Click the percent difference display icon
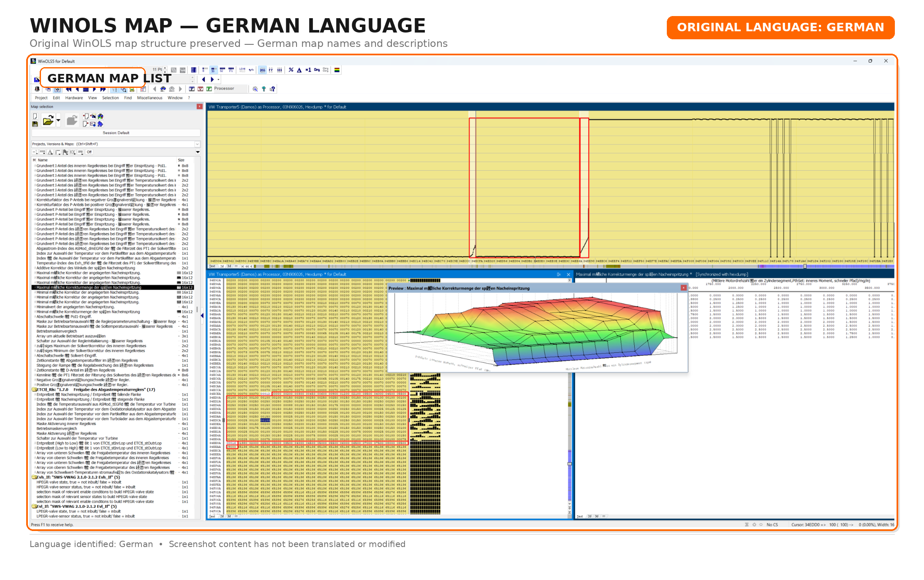Viewport: 924px width, 580px height. [291, 70]
